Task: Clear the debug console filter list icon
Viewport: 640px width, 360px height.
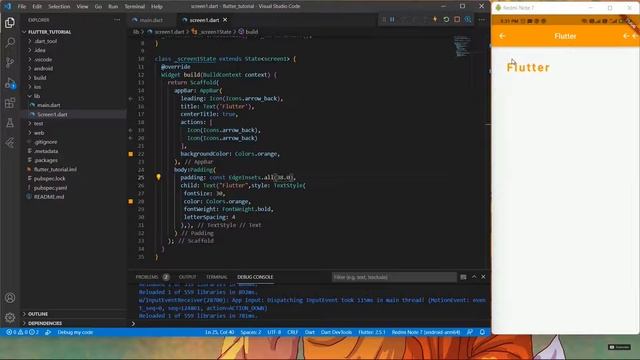Action: [x=463, y=277]
